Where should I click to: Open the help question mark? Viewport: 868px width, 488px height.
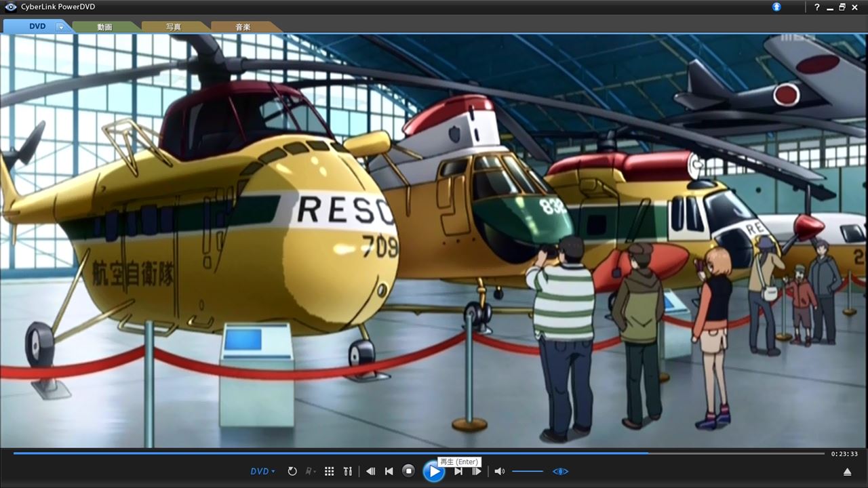point(817,7)
